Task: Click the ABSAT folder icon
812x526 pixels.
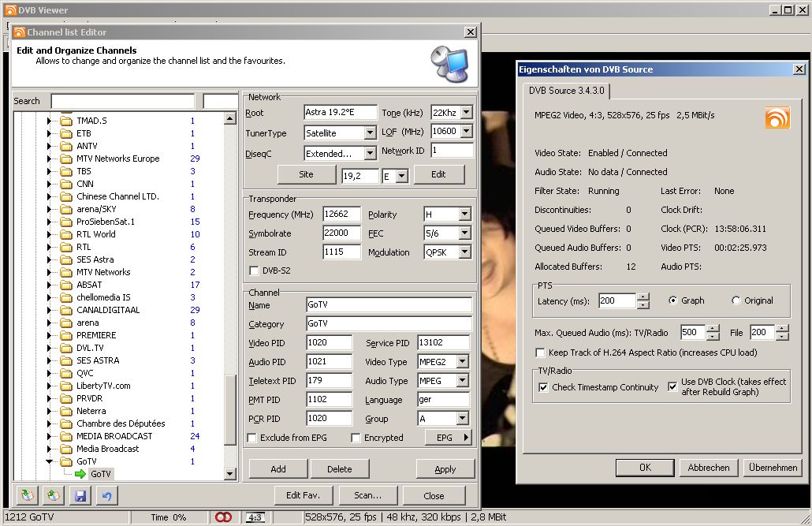Action: pos(65,285)
